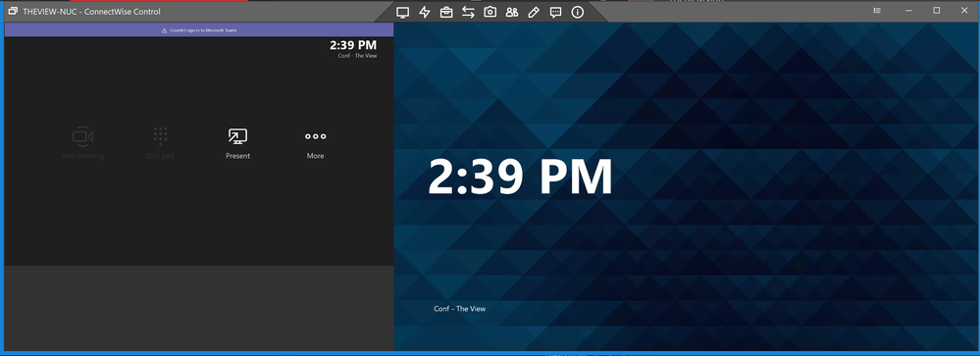Minimize the ConnectWise Control window
Viewport: 980px width, 356px height.
point(908,11)
